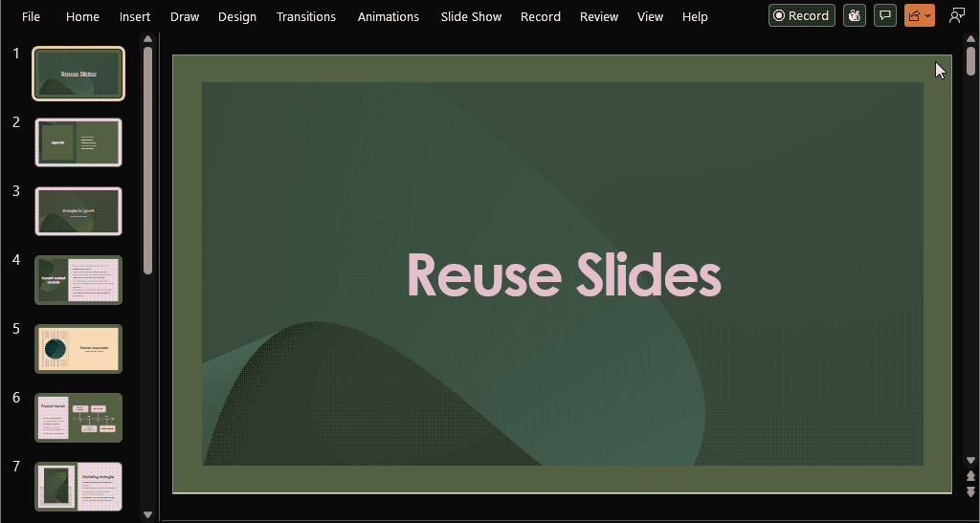980x523 pixels.
Task: Switch to the Animations tab
Action: click(389, 17)
